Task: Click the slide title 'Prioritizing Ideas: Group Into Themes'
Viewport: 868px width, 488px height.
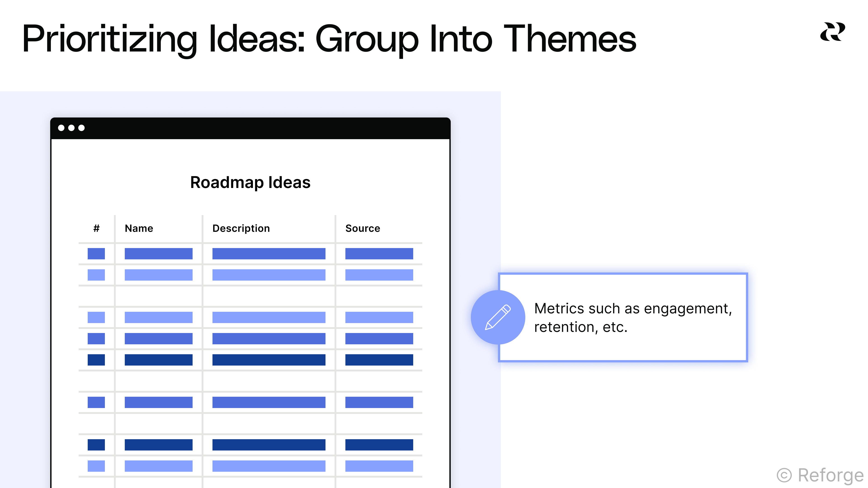Action: pyautogui.click(x=329, y=39)
